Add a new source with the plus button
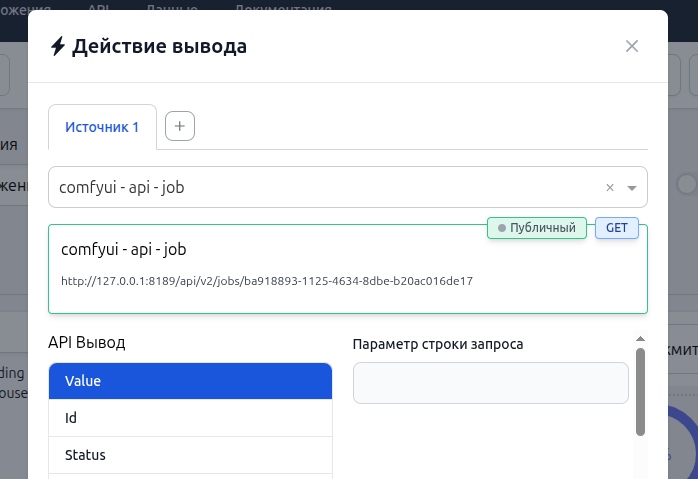 pyautogui.click(x=180, y=126)
